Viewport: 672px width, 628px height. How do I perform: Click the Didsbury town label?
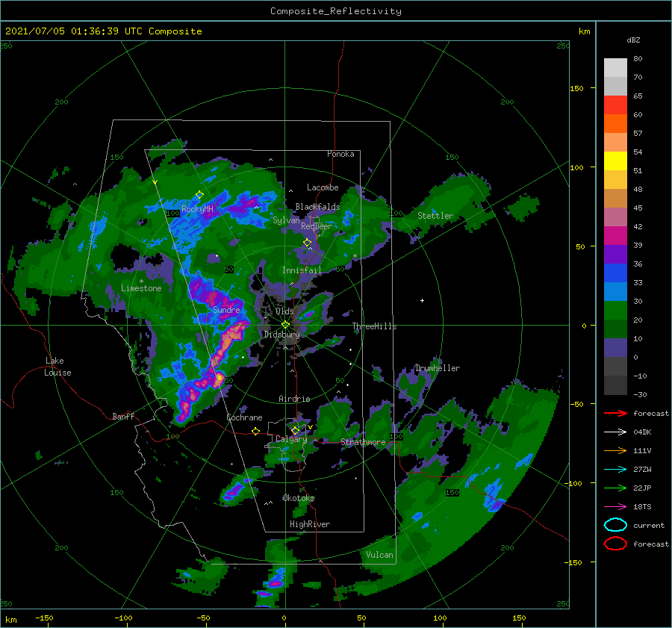[x=281, y=335]
